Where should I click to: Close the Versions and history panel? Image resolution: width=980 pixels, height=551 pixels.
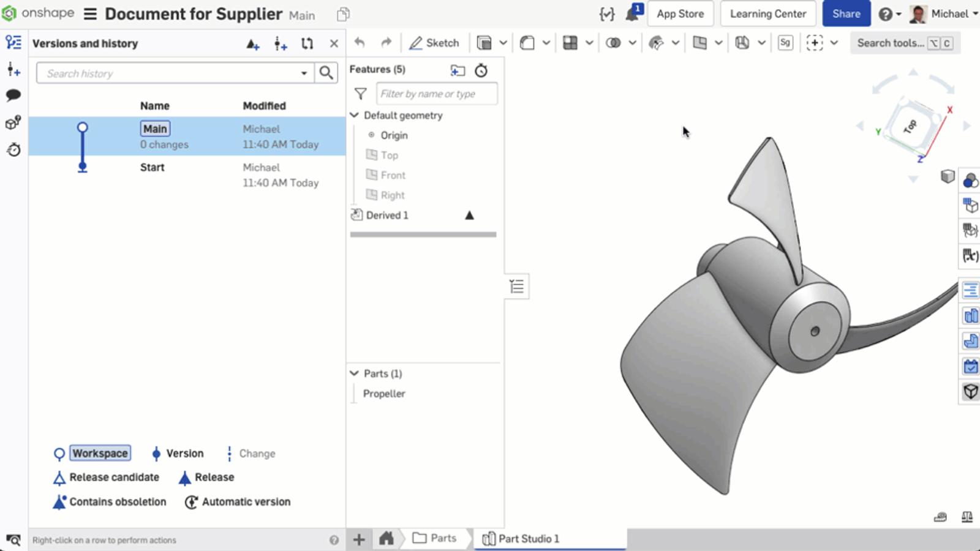point(334,43)
